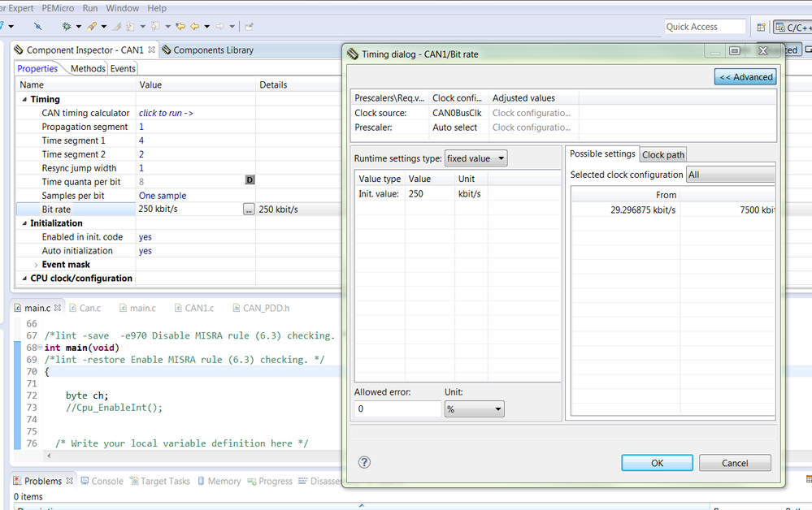Click the Forward navigation arrow icon

click(x=219, y=26)
